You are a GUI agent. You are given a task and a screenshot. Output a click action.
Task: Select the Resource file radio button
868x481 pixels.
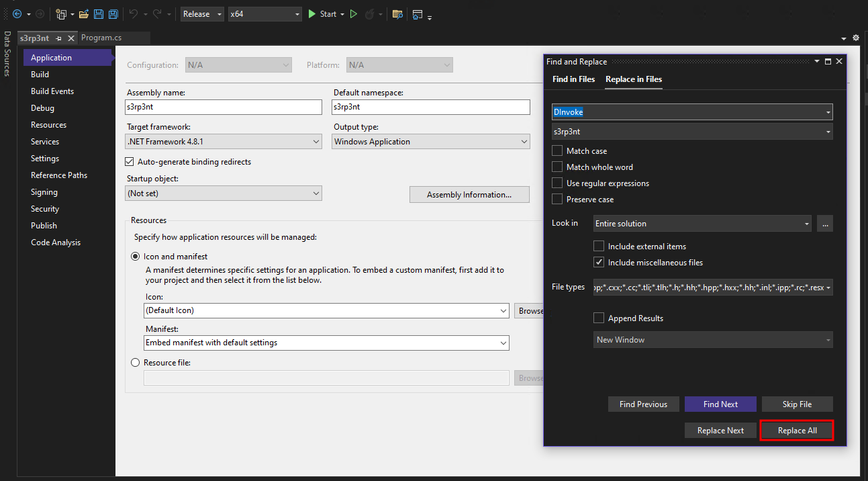click(136, 363)
